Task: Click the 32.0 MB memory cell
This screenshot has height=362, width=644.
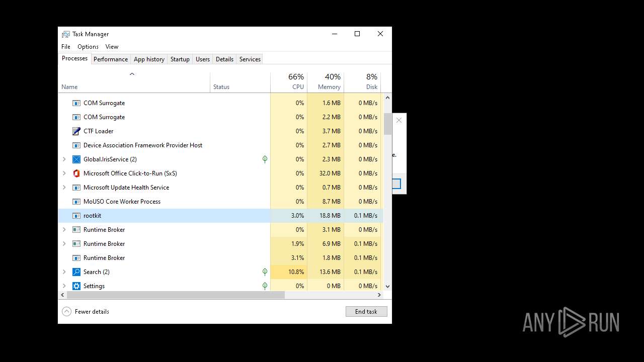Action: 326,173
